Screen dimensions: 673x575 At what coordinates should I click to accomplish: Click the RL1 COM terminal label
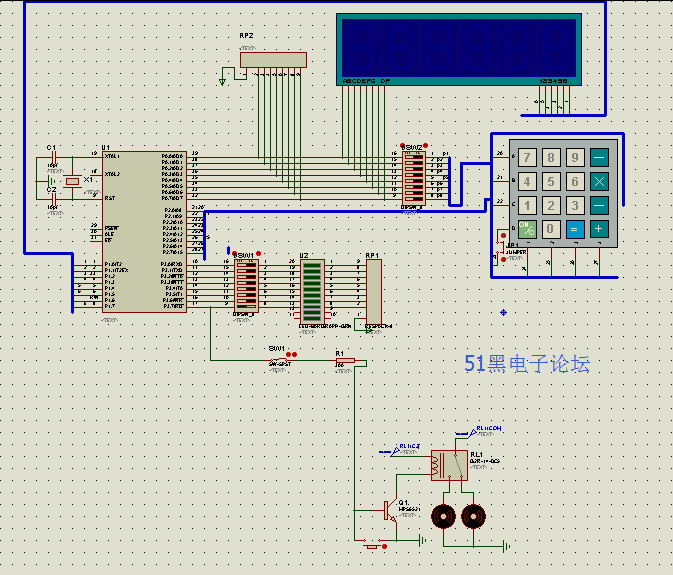tap(488, 428)
